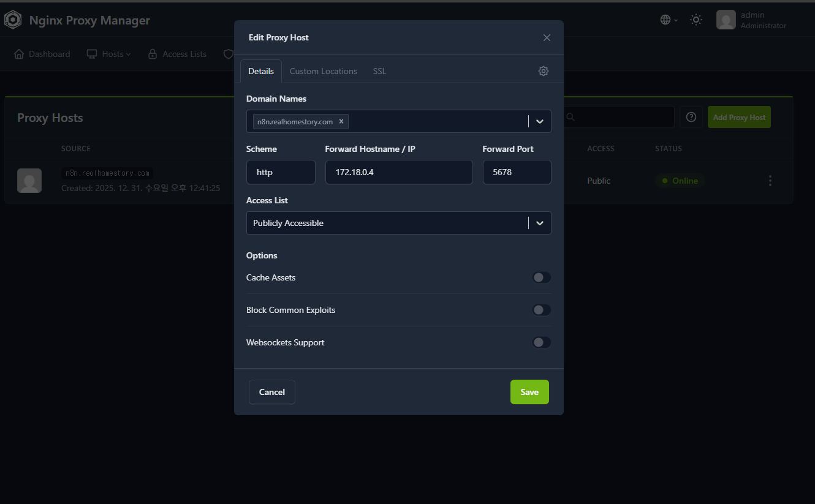Toggle the light theme sun icon
The width and height of the screenshot is (815, 504).
coord(696,20)
